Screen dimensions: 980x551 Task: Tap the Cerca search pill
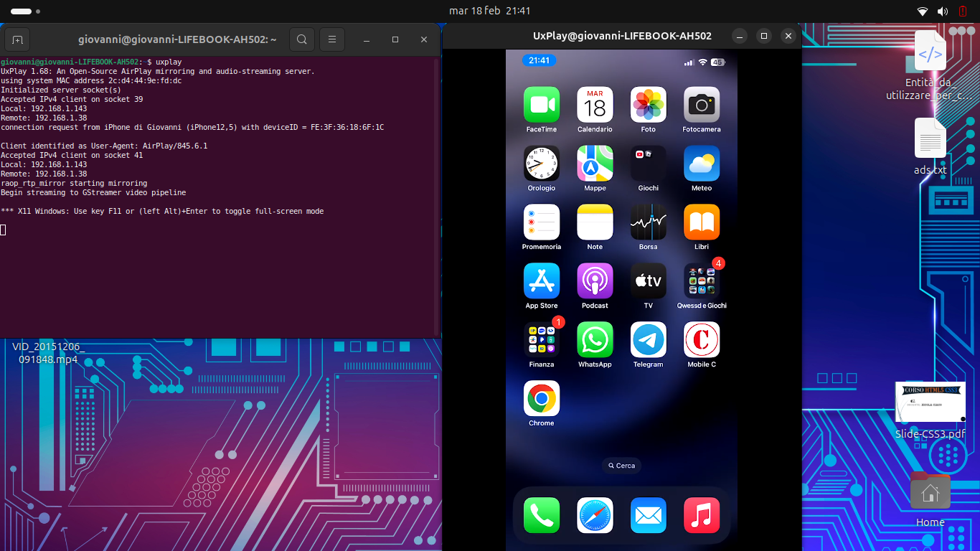621,466
